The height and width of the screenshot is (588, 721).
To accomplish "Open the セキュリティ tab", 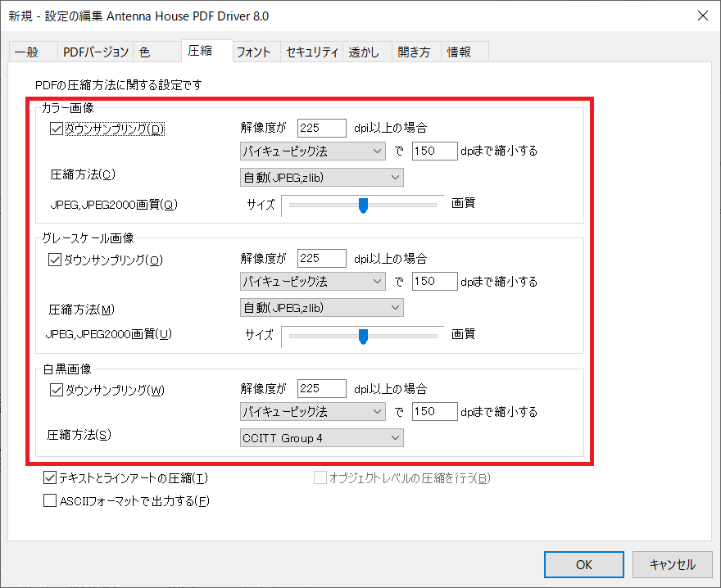I will click(311, 52).
